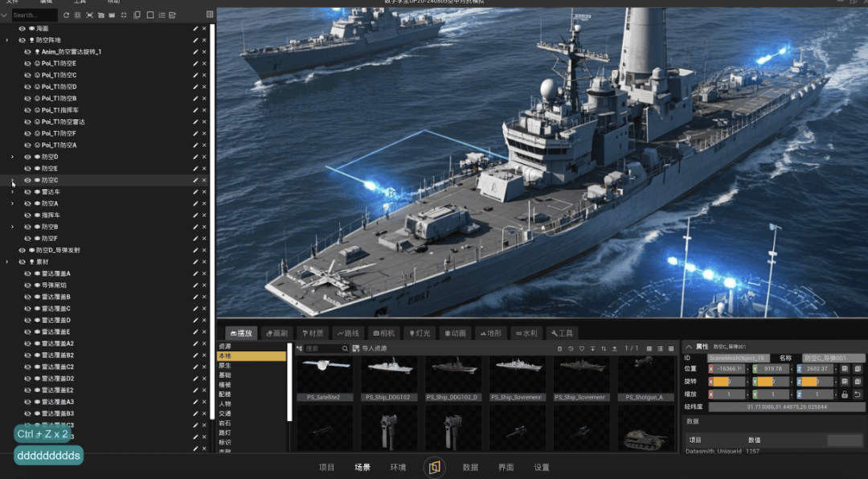Click the reset arrow icon beside scale
The image size is (868, 479).
tap(858, 394)
